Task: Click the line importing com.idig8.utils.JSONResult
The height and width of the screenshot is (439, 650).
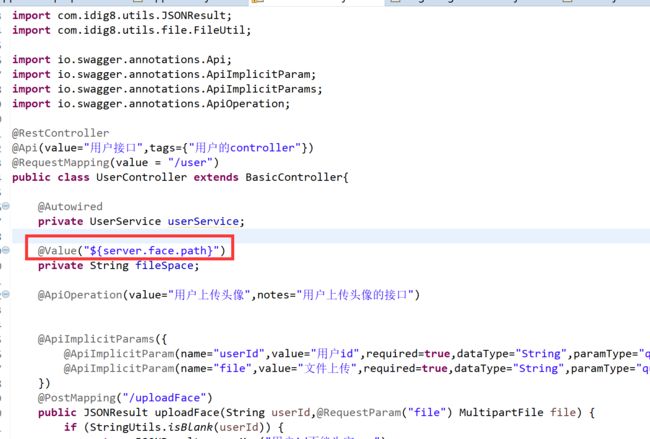Action: point(122,15)
